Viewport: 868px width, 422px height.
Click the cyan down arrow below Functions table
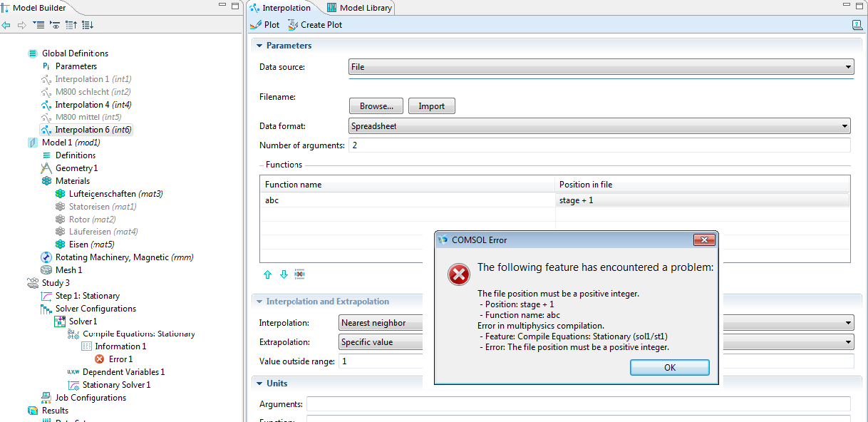point(284,274)
